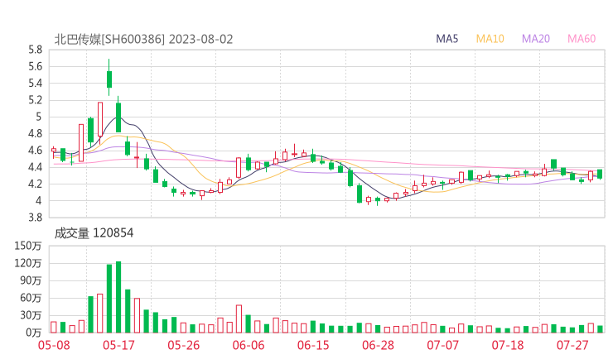Click the 4.8 price axis label
The height and width of the screenshot is (364, 613).
tap(35, 133)
